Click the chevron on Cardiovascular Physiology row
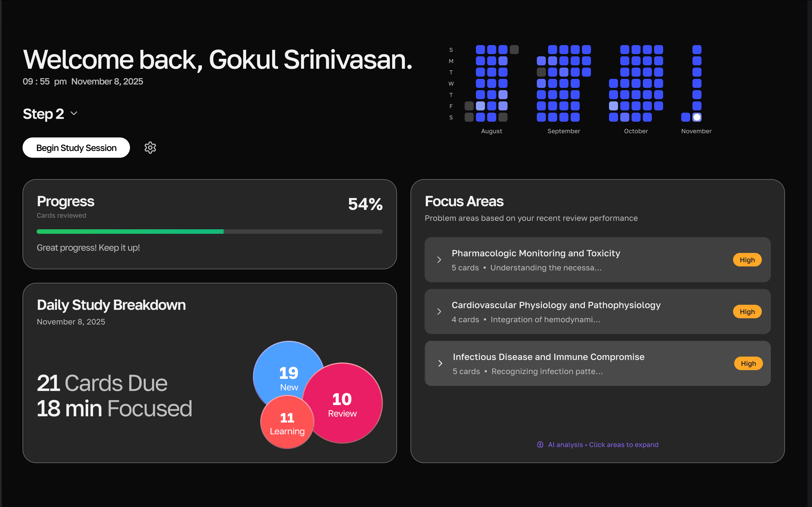The width and height of the screenshot is (812, 507). [440, 312]
